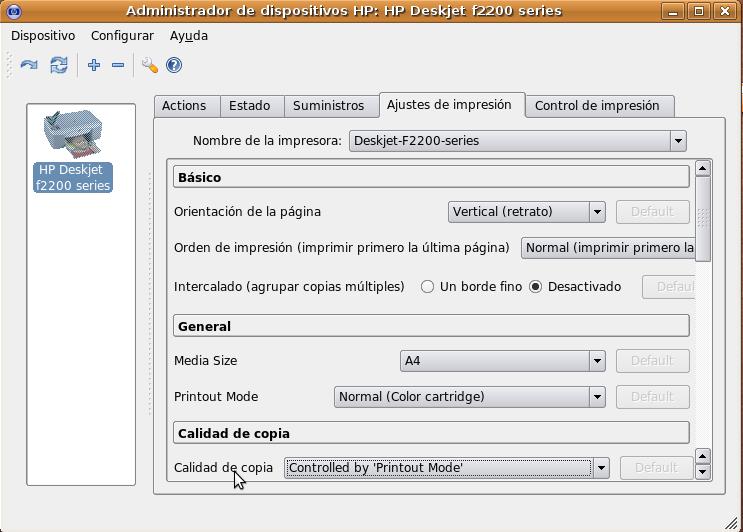Click the HP logo icon in title bar
Viewport: 743px width, 532px height.
pyautogui.click(x=14, y=10)
